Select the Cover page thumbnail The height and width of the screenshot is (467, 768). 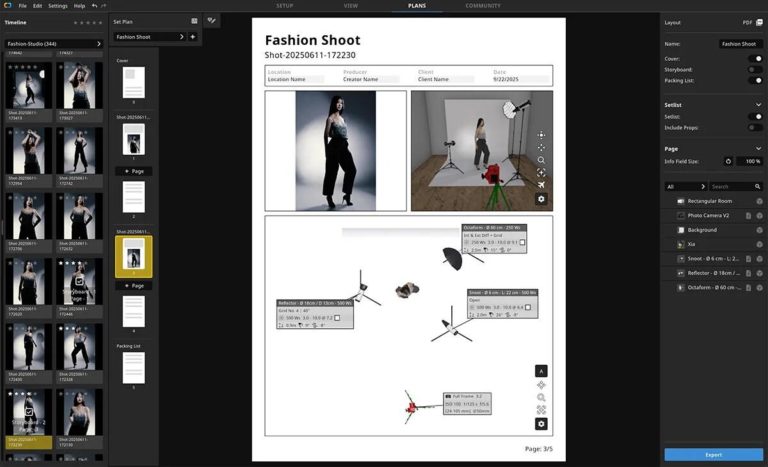134,82
